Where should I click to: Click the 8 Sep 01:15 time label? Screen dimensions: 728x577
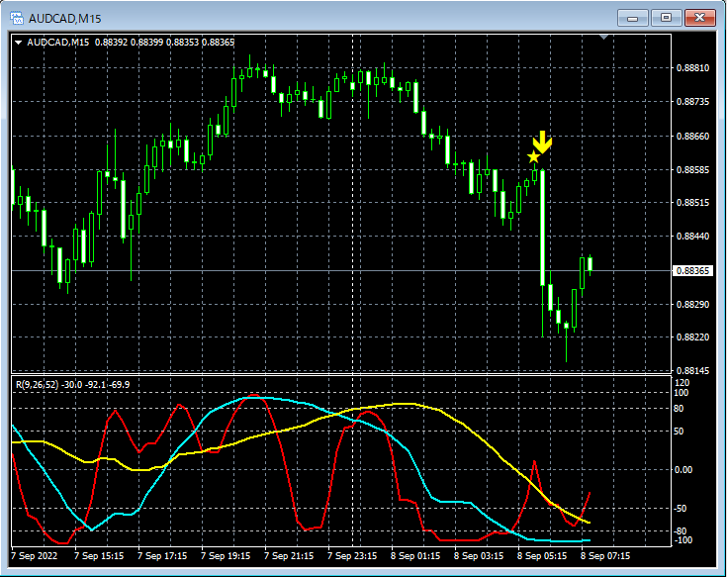[x=415, y=555]
